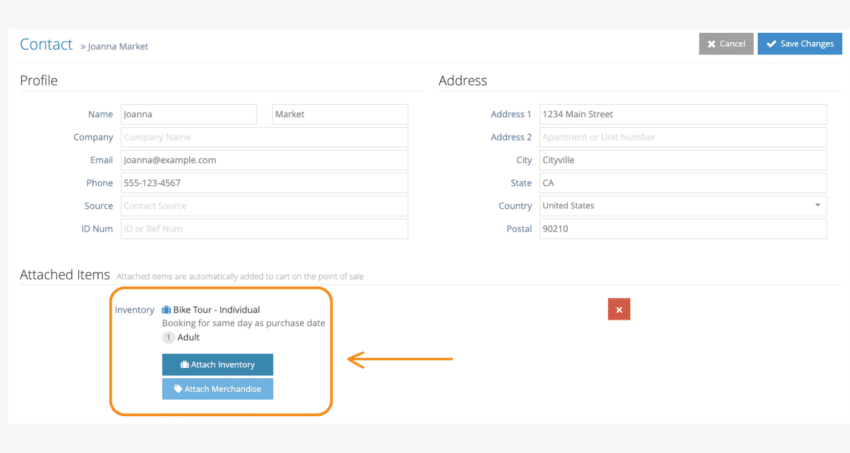Focus the last name field with Market
The image size is (850, 453).
340,114
